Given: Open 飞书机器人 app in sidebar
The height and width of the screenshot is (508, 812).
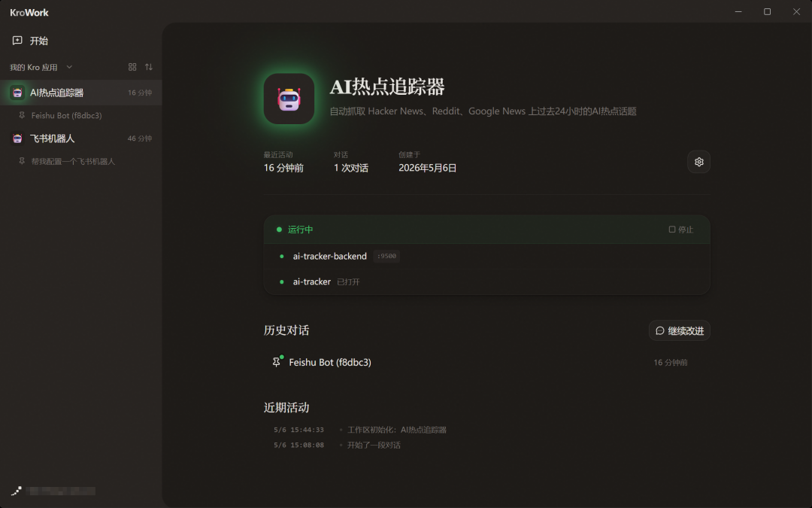Looking at the screenshot, I should tap(80, 138).
